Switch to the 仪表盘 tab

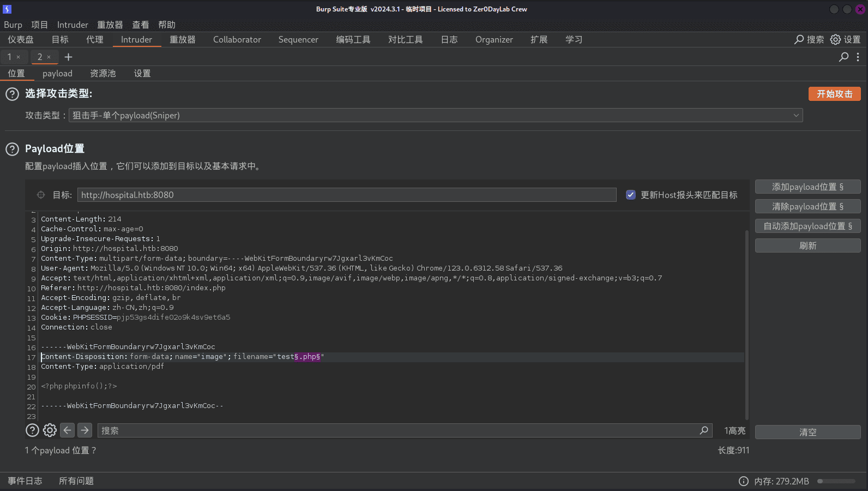tap(21, 39)
